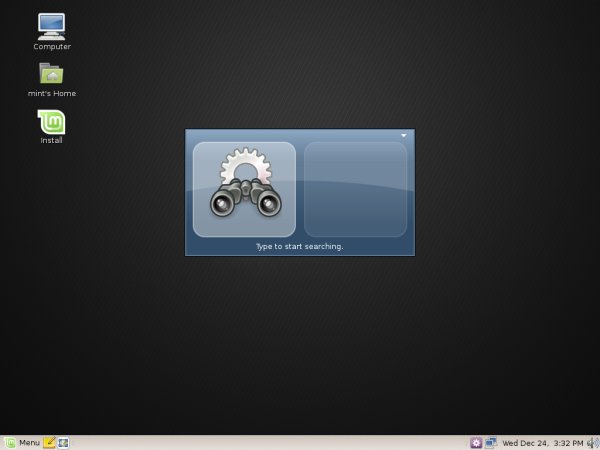Select the empty right pane in GNOME Do
This screenshot has height=450, width=600.
pyautogui.click(x=355, y=190)
